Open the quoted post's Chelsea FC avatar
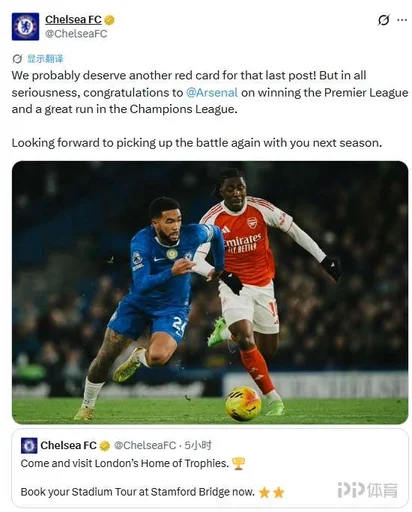Image resolution: width=412 pixels, height=512 pixels. click(29, 445)
